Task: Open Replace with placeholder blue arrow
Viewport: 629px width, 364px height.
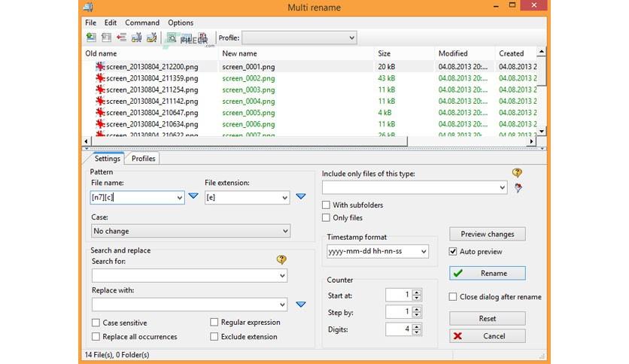Action: coord(301,305)
